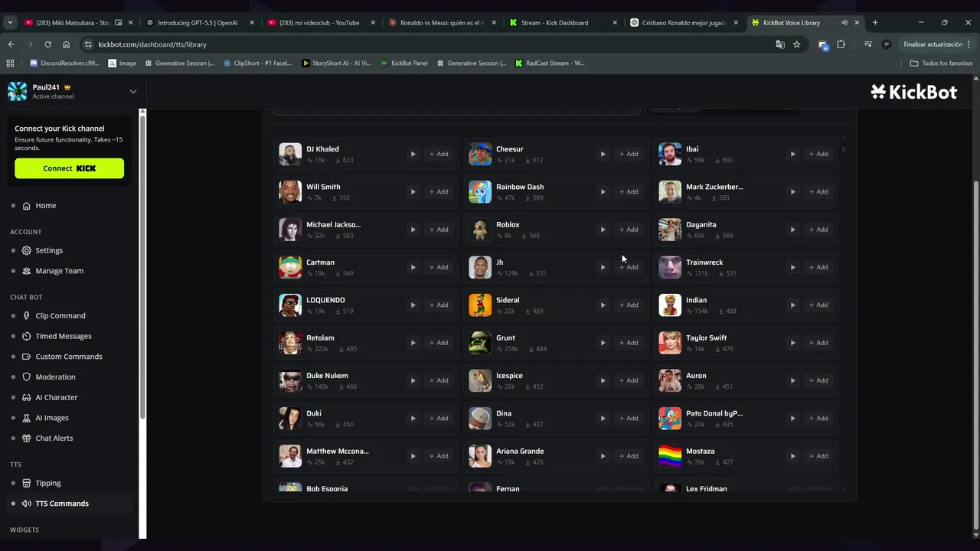Image resolution: width=980 pixels, height=551 pixels.
Task: Open a new browser tab
Action: 875,23
